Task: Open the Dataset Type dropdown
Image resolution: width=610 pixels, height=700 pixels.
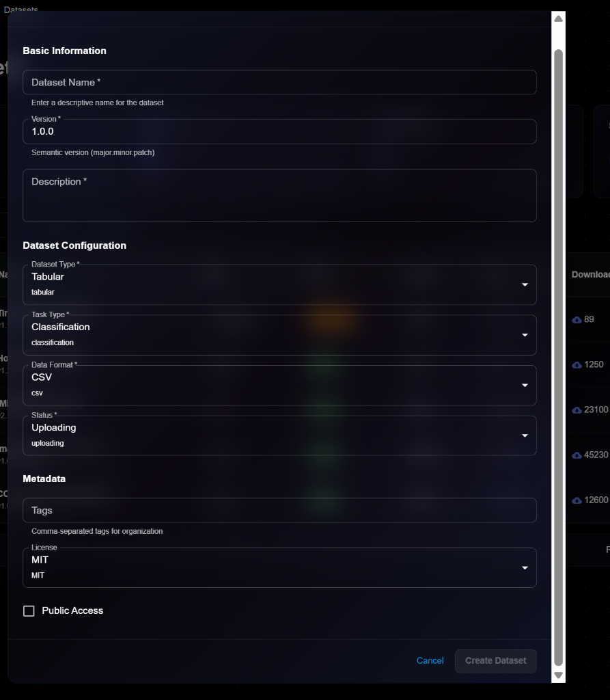Action: coord(279,284)
